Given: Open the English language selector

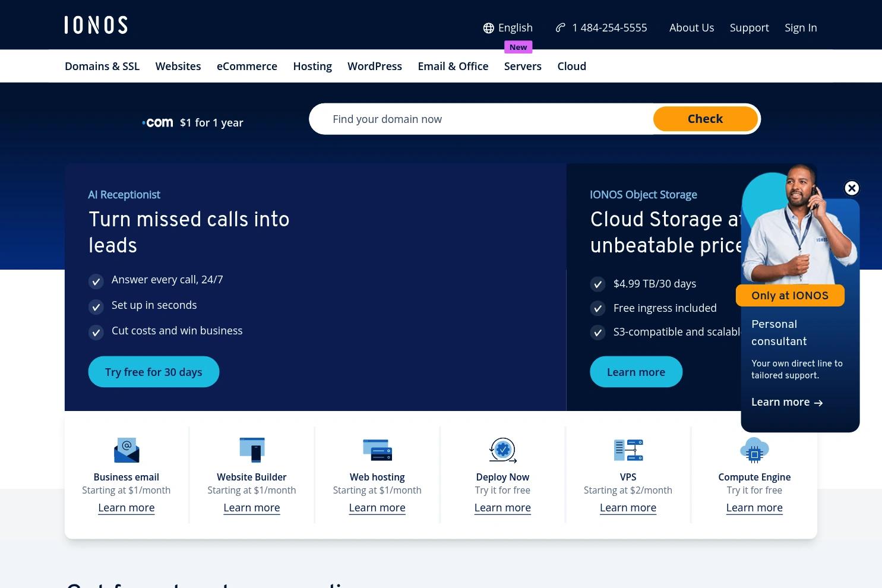Looking at the screenshot, I should click(x=508, y=28).
